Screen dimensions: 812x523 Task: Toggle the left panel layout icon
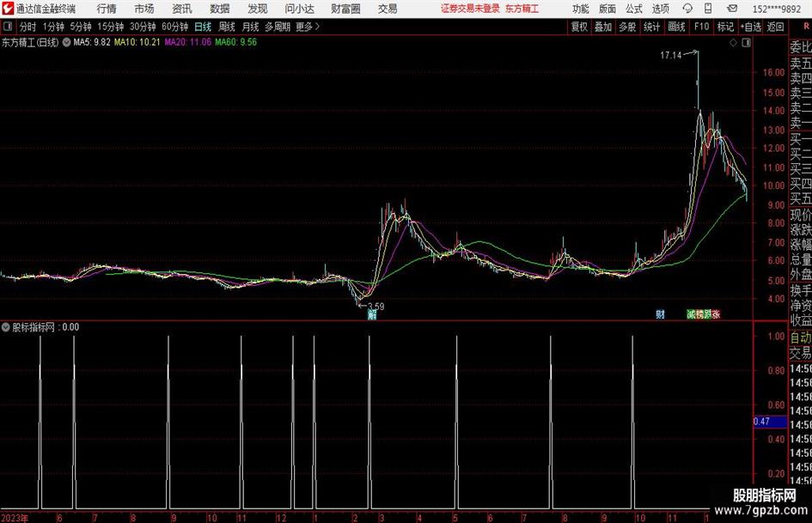point(8,27)
